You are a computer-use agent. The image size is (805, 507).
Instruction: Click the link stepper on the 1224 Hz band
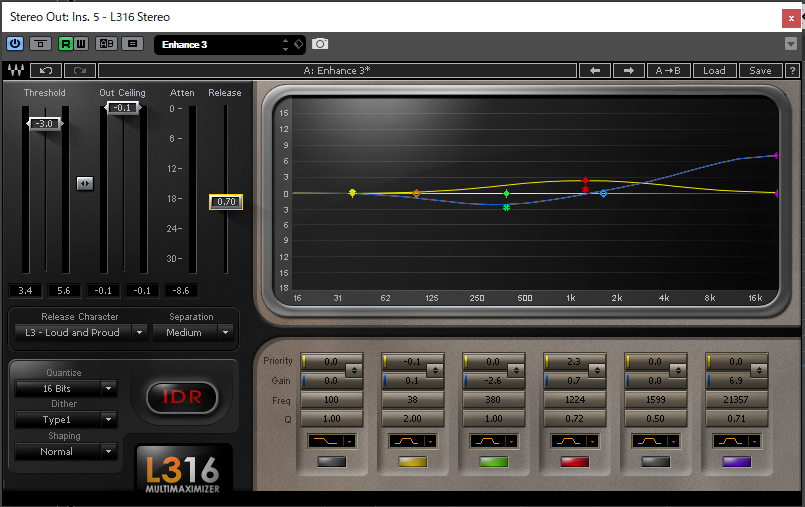coord(597,370)
